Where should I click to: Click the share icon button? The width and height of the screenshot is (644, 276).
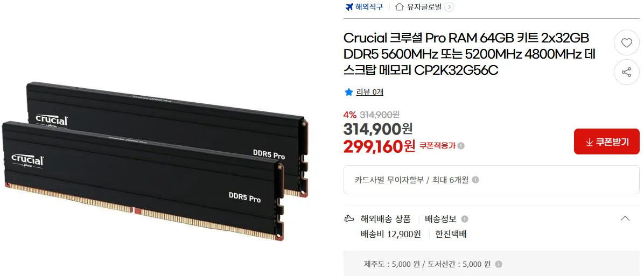[626, 73]
